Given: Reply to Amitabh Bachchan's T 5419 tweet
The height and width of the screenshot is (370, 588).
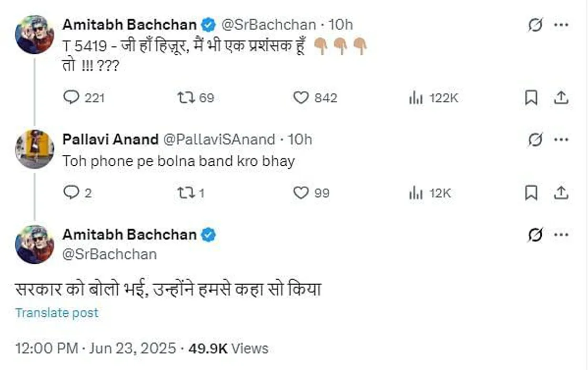Looking at the screenshot, I should pos(71,98).
